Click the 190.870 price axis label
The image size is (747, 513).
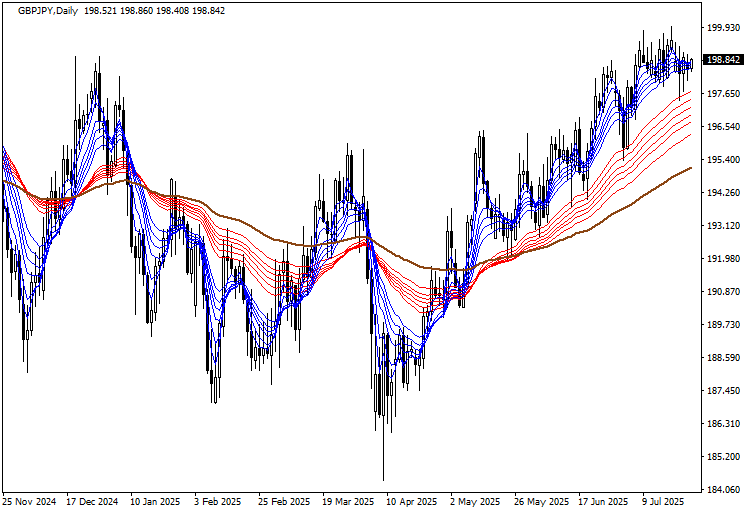coord(723,292)
